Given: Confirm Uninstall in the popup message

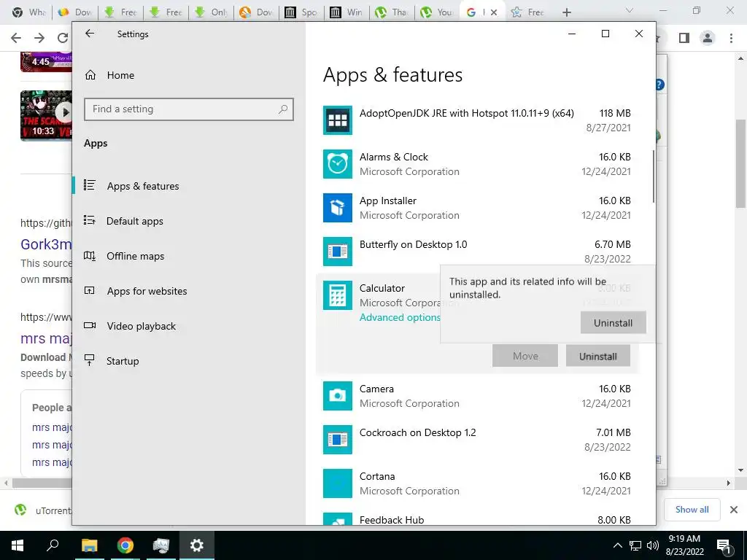Looking at the screenshot, I should coord(613,323).
